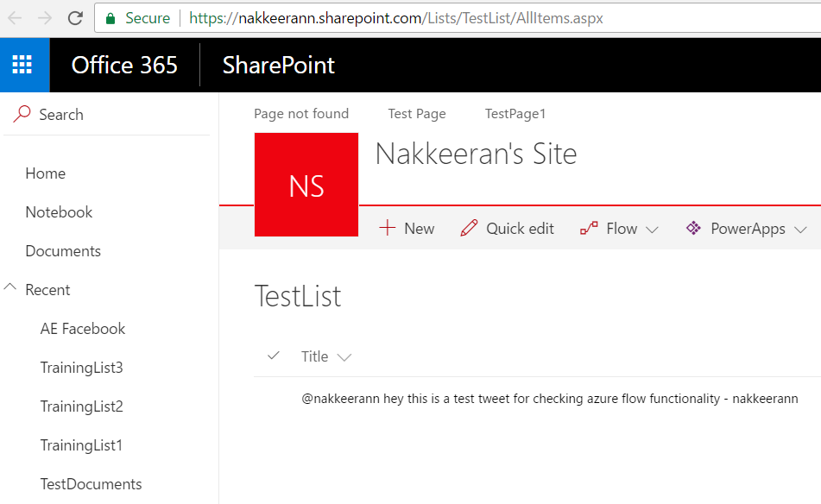Collapse the Recent section in navigation
This screenshot has width=821, height=504.
click(x=11, y=288)
